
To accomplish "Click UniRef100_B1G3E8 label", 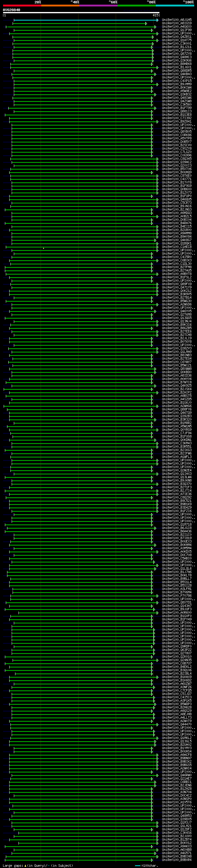I will (x=177, y=115).
